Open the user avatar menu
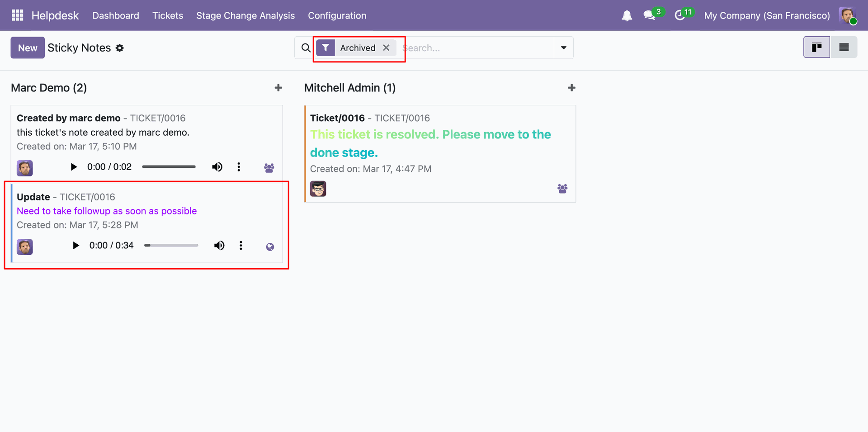The height and width of the screenshot is (432, 868). pyautogui.click(x=848, y=15)
